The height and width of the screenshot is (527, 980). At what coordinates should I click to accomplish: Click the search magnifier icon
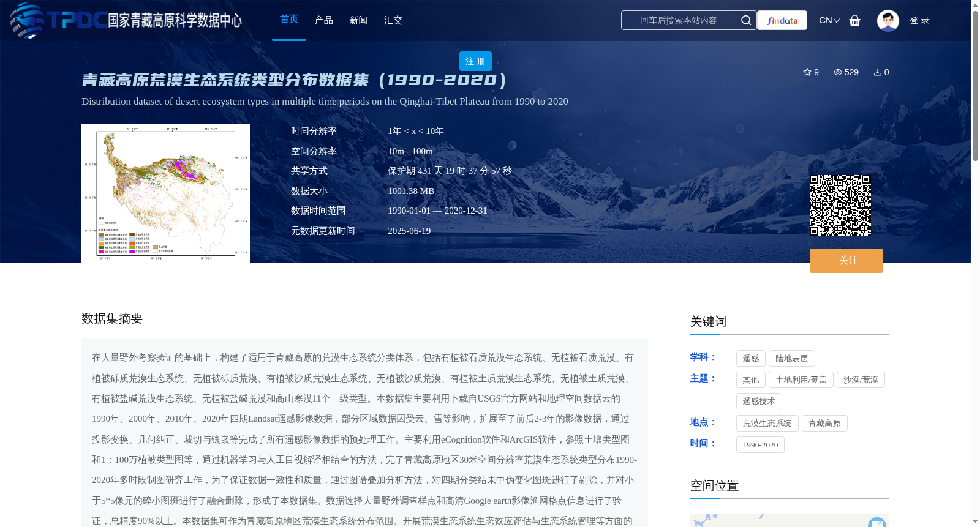click(746, 20)
